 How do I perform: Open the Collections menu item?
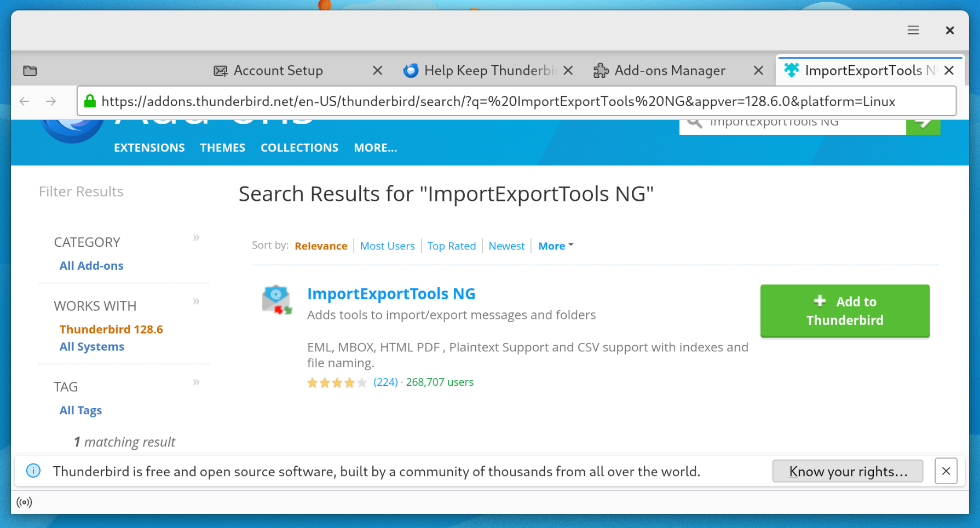coord(299,148)
